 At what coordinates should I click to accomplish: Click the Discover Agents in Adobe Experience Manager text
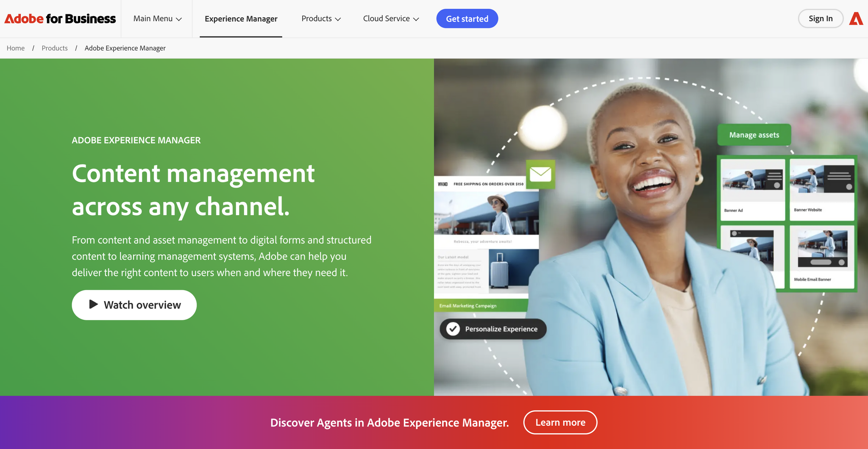389,423
